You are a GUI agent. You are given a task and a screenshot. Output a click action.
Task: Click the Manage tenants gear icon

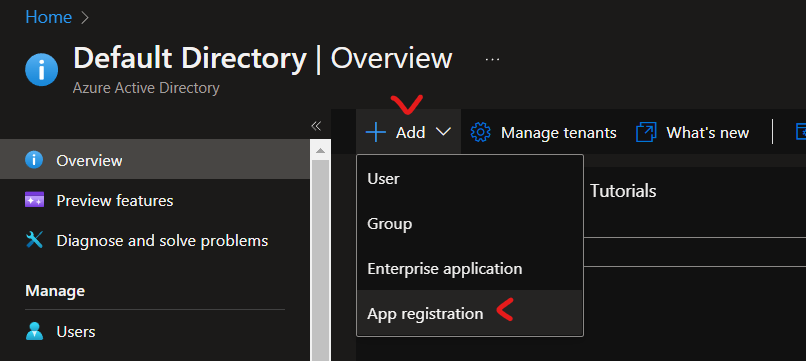tap(481, 132)
